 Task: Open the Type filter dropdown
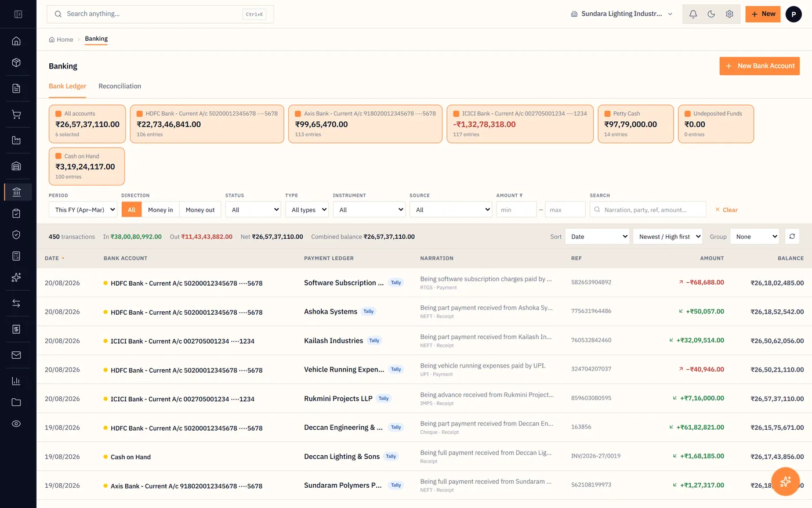point(307,210)
